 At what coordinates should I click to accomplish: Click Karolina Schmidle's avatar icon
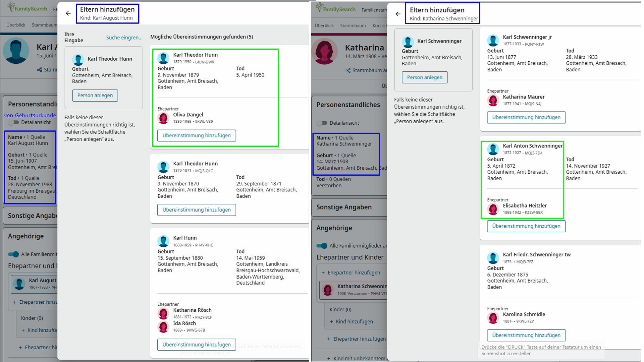[x=493, y=317]
